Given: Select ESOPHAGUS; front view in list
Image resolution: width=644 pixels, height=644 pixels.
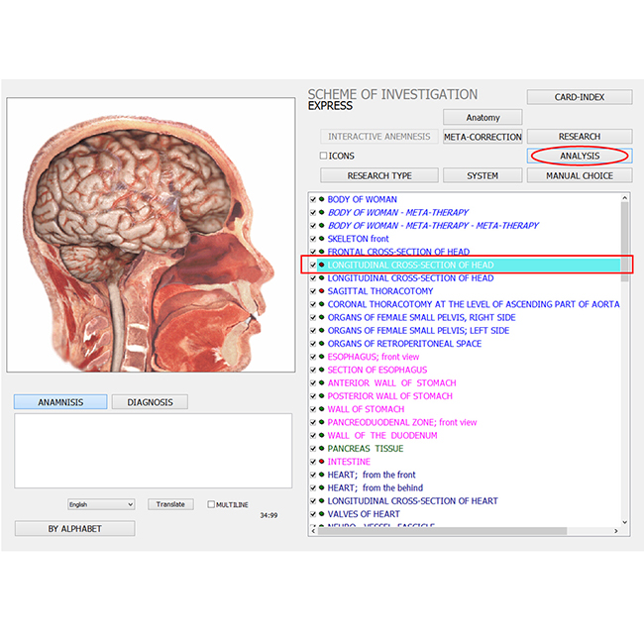Looking at the screenshot, I should [373, 357].
